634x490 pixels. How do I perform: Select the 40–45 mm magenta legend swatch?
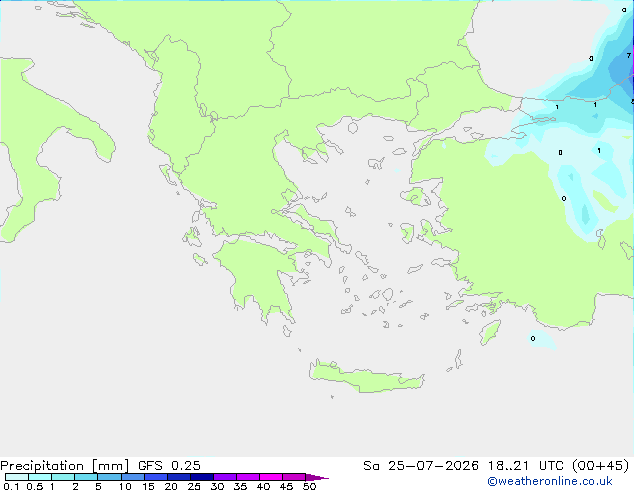pos(271,477)
